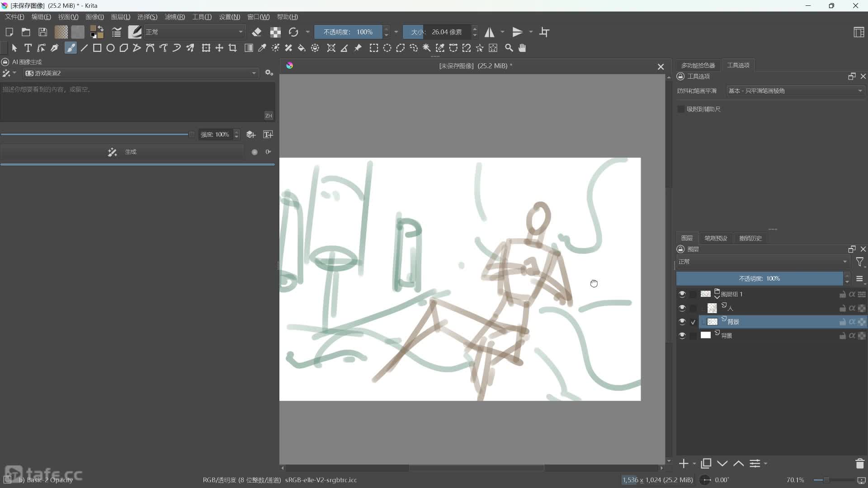
Task: Toggle preserve alpha checker button
Action: tap(275, 32)
